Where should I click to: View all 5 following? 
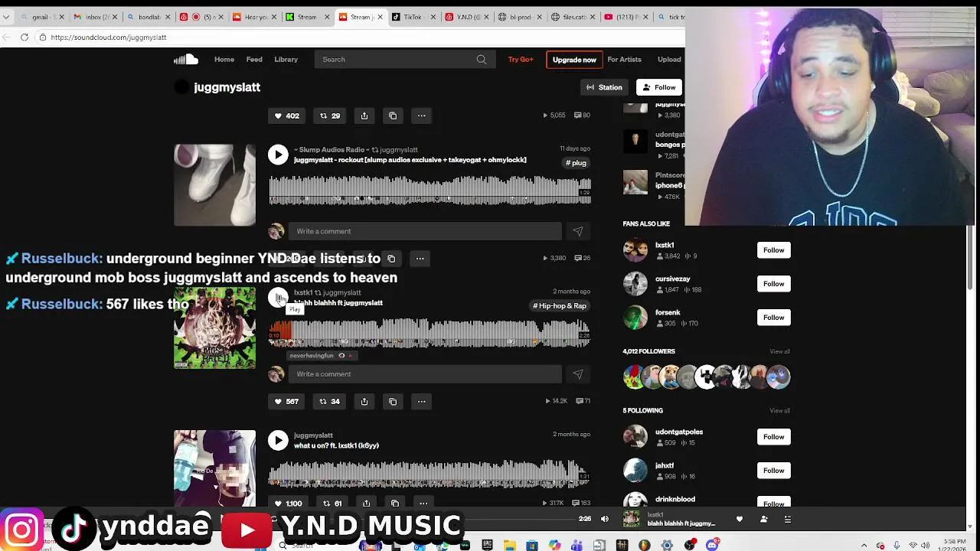[779, 411]
